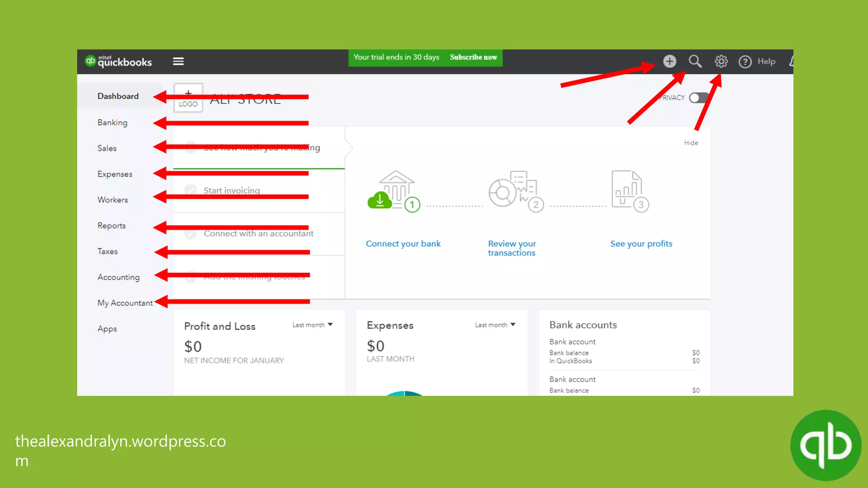This screenshot has width=868, height=488.
Task: Click the plus Create icon in header
Action: pyautogui.click(x=669, y=61)
